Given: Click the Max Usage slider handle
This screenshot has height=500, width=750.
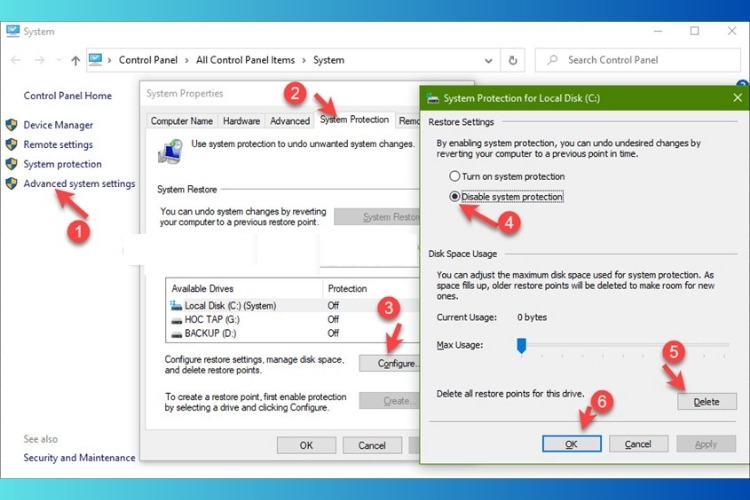Looking at the screenshot, I should point(520,345).
